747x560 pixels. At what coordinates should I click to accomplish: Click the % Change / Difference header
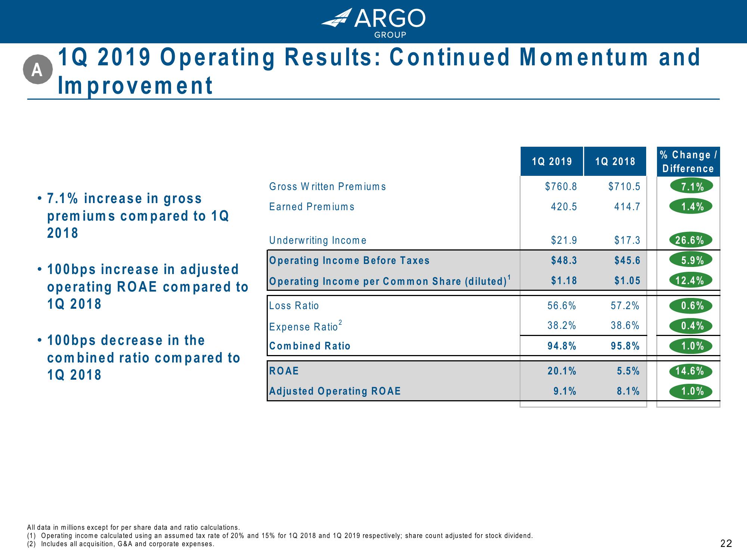pyautogui.click(x=688, y=162)
